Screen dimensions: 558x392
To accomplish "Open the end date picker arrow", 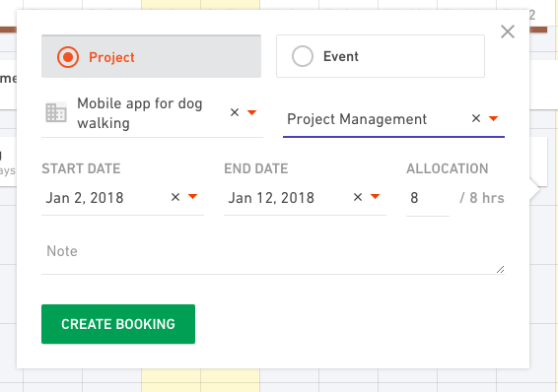I will click(375, 197).
